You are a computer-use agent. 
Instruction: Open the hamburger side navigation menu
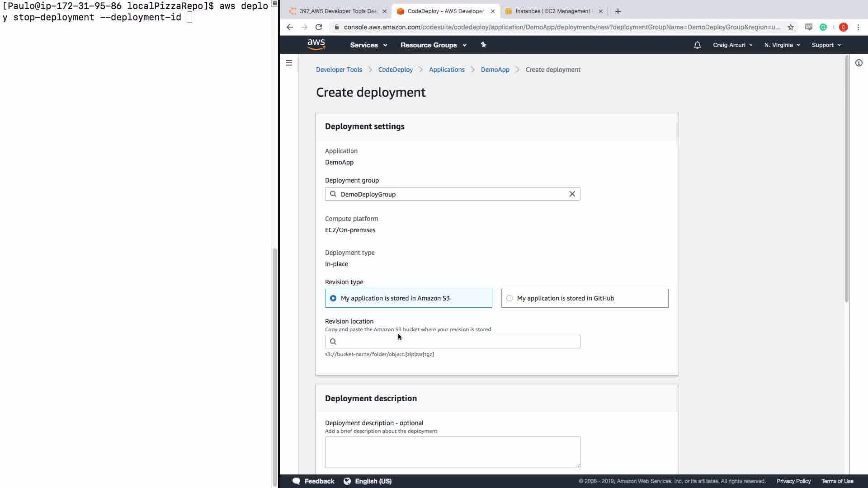click(289, 63)
